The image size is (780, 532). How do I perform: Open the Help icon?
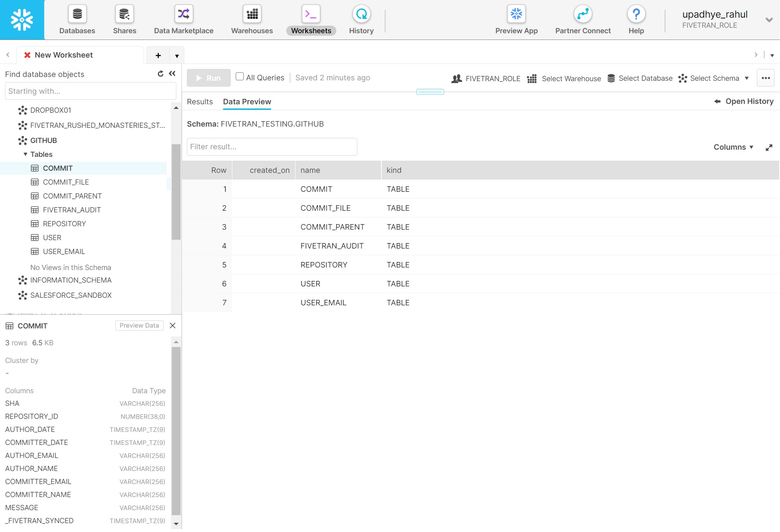pos(636,14)
